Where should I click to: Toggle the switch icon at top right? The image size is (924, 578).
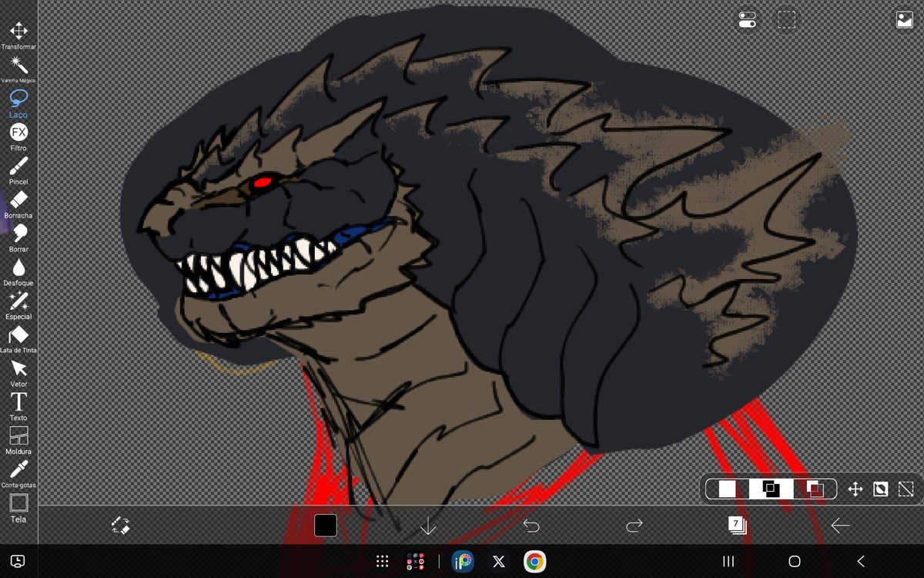(747, 20)
